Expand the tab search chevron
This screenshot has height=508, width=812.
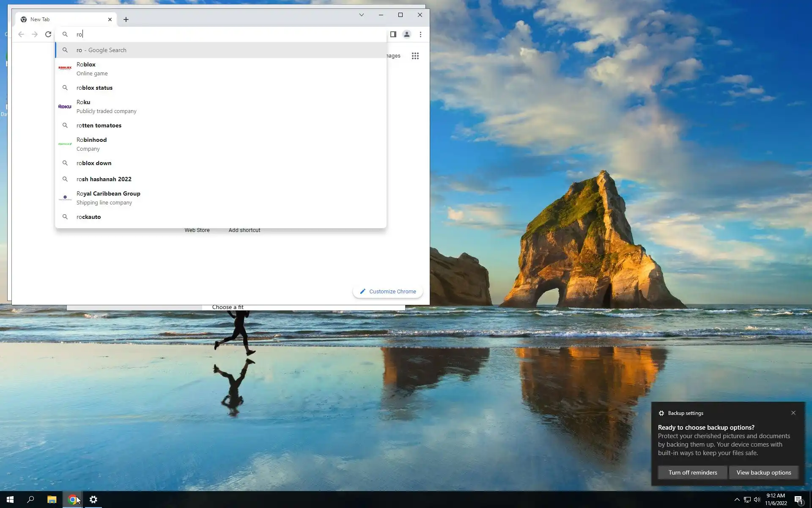(x=361, y=15)
